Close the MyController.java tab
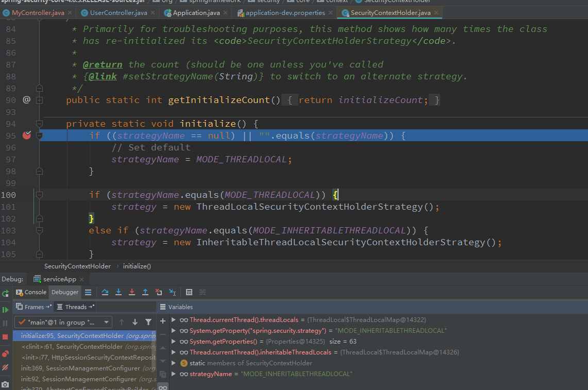The width and height of the screenshot is (588, 390). pos(70,13)
